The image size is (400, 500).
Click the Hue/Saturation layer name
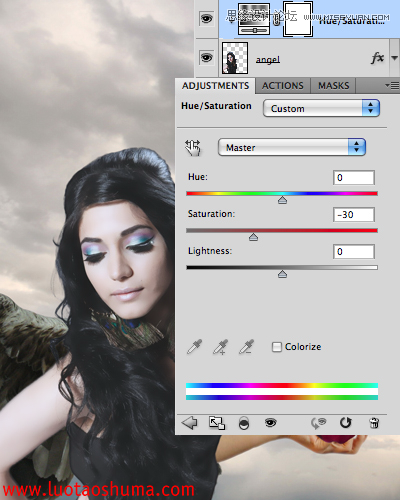[352, 21]
